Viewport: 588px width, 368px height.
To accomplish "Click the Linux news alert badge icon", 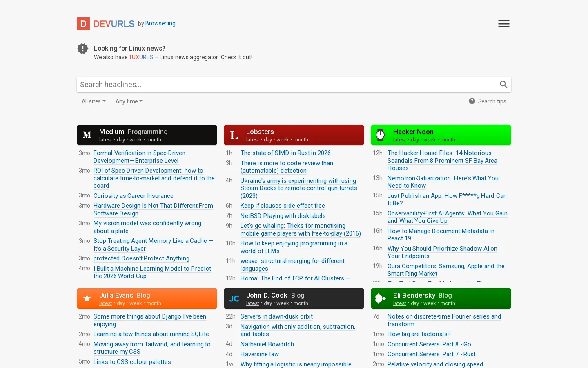I will pyautogui.click(x=83, y=49).
